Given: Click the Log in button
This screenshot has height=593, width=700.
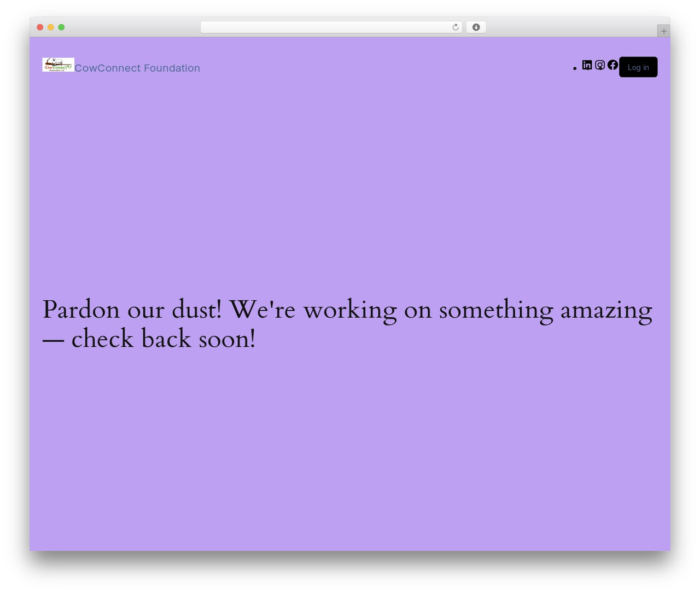Looking at the screenshot, I should pos(638,67).
